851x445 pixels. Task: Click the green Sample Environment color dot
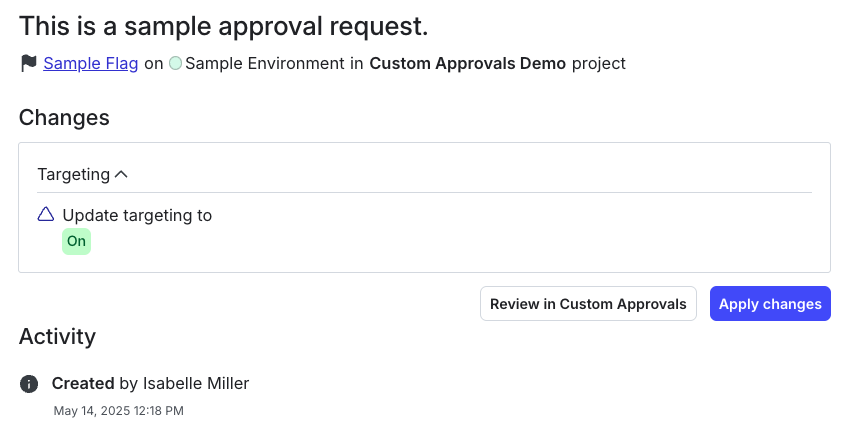(x=176, y=64)
